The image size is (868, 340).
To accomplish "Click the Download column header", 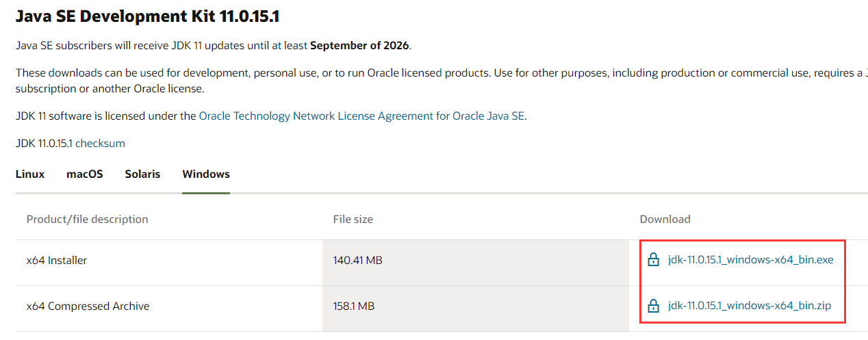I will pyautogui.click(x=665, y=220).
